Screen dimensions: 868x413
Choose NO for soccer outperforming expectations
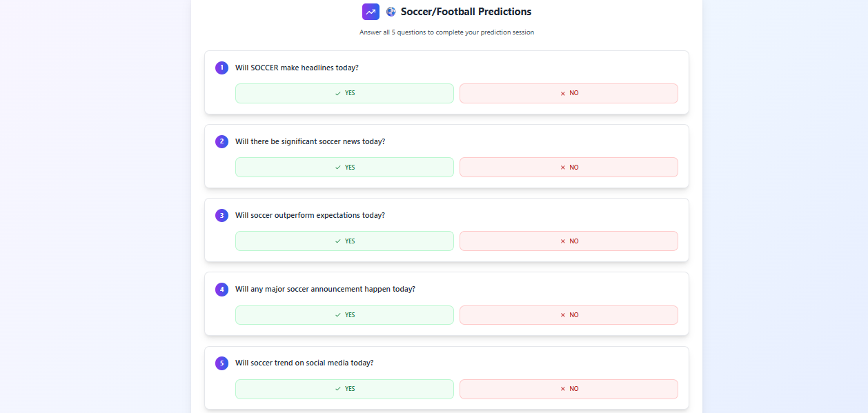[569, 241]
